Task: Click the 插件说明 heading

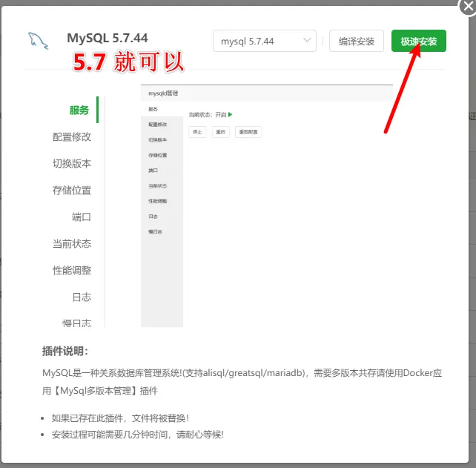Action: [65, 351]
